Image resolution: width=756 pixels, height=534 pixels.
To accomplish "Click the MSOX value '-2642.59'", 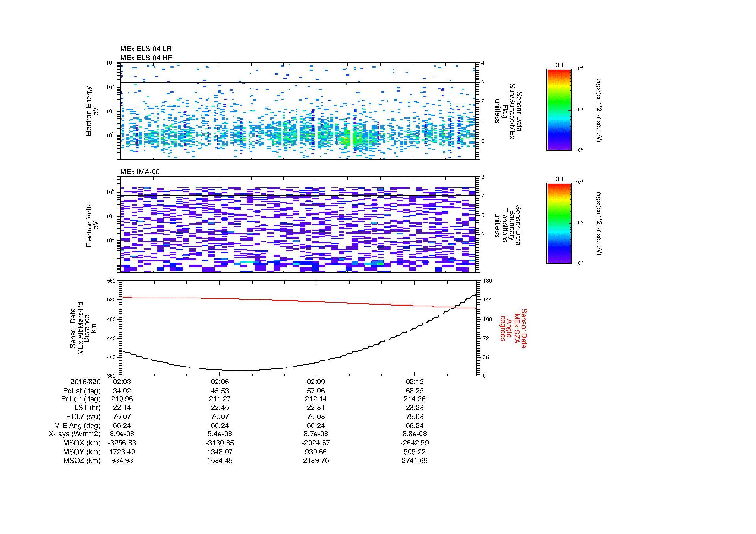I will click(x=415, y=443).
